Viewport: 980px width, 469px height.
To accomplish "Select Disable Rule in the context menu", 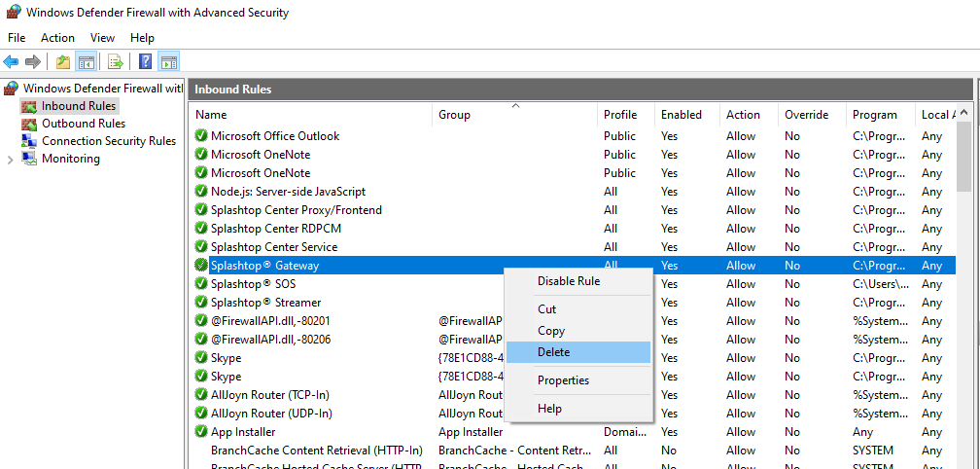I will [569, 281].
